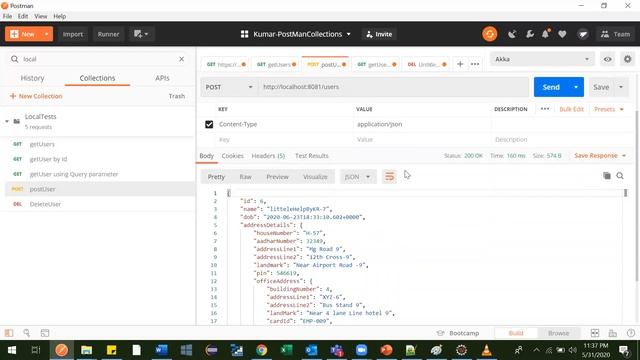Collapse the LocalTests collection
The height and width of the screenshot is (360, 640).
coord(7,121)
